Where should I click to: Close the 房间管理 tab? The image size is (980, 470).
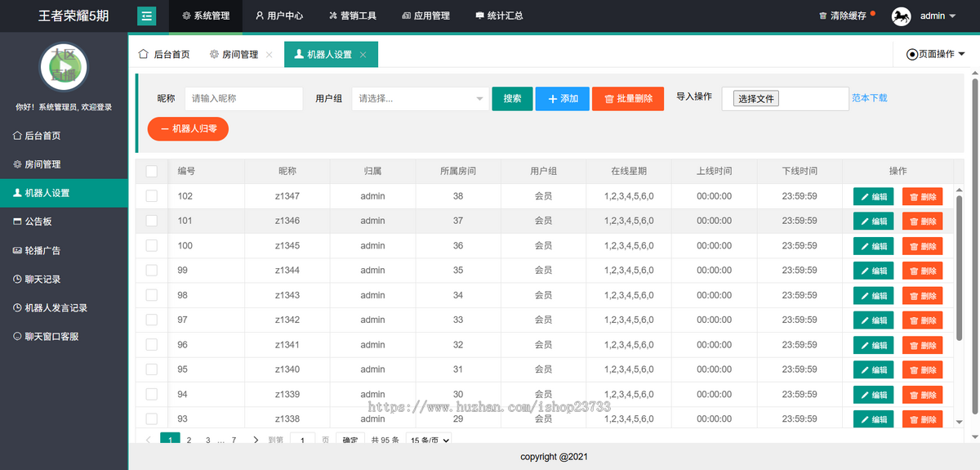(x=269, y=55)
